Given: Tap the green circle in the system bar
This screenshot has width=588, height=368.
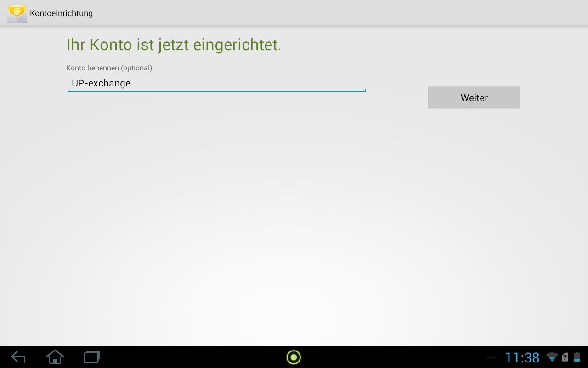Looking at the screenshot, I should point(294,357).
